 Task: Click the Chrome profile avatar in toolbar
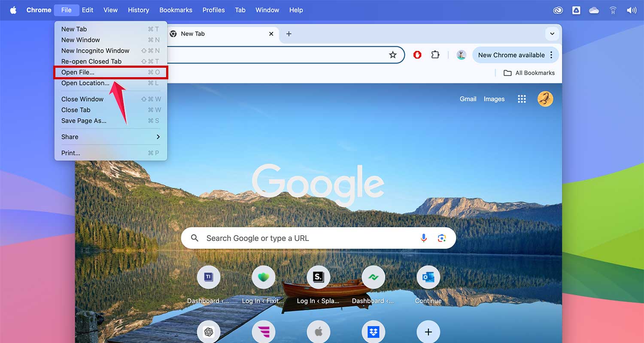461,55
